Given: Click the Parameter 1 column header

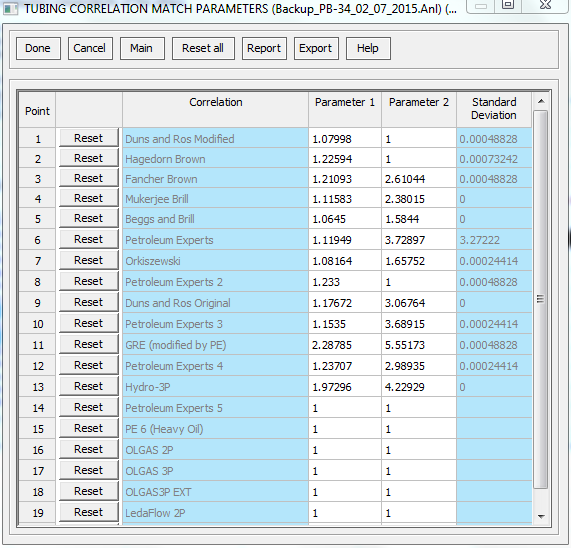Looking at the screenshot, I should pyautogui.click(x=345, y=109).
